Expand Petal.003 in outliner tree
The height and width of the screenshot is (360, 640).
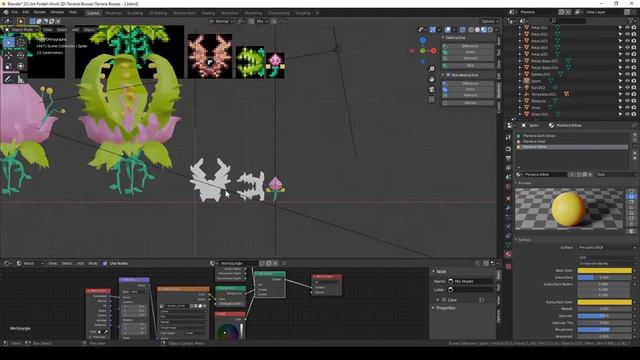(x=520, y=41)
